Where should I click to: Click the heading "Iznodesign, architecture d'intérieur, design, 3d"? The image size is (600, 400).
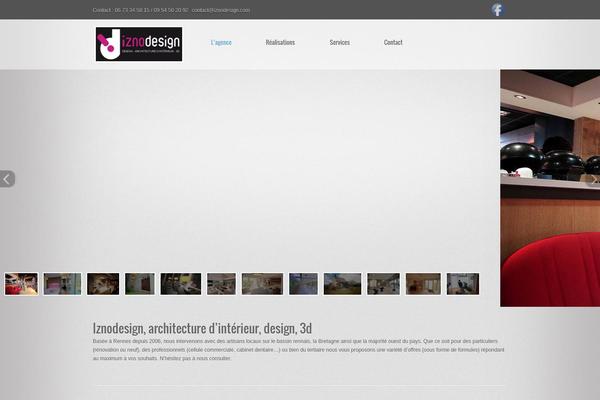click(x=202, y=328)
